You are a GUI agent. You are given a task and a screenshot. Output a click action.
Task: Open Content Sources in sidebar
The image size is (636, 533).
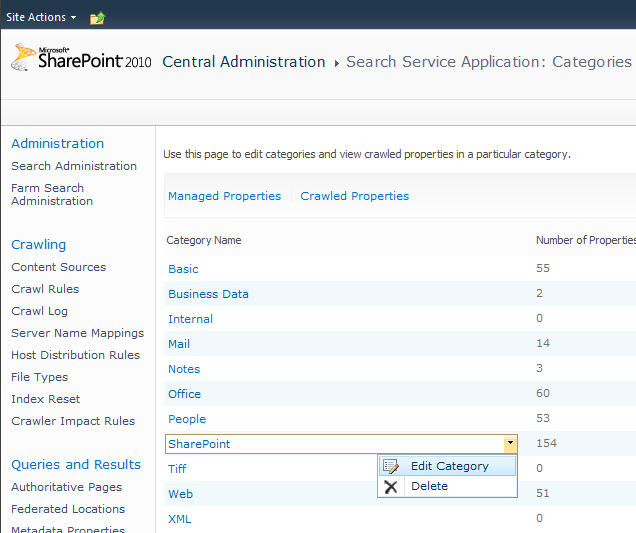pos(58,267)
